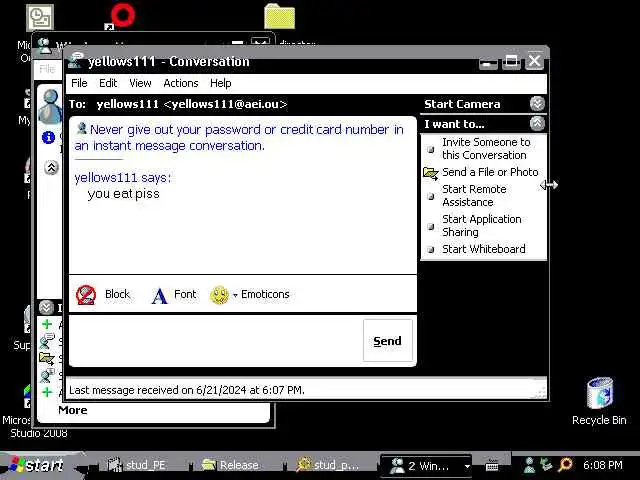Screen dimensions: 640x480
Task: Switch to stud_p... taskbar item
Action: coord(329,465)
